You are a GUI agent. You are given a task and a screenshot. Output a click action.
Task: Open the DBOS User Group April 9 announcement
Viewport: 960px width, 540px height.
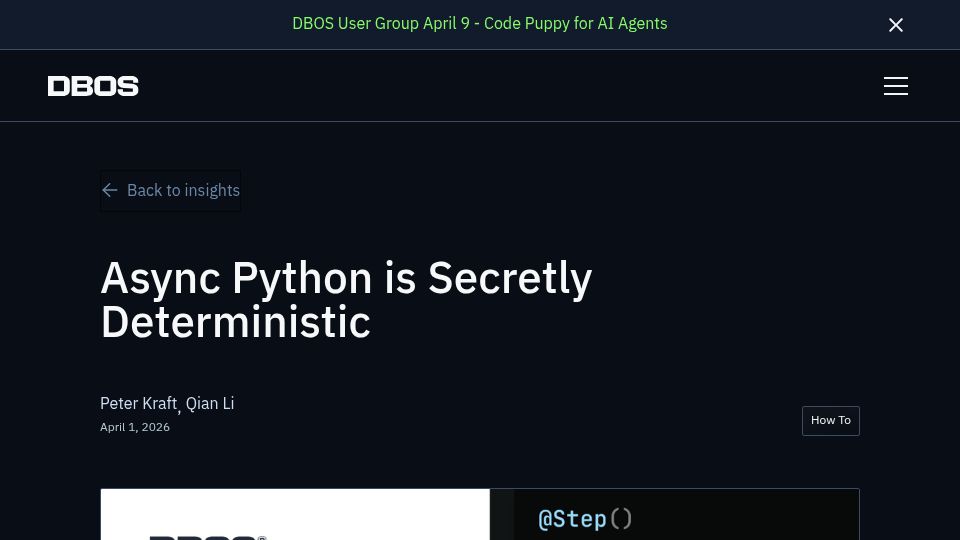tap(479, 23)
